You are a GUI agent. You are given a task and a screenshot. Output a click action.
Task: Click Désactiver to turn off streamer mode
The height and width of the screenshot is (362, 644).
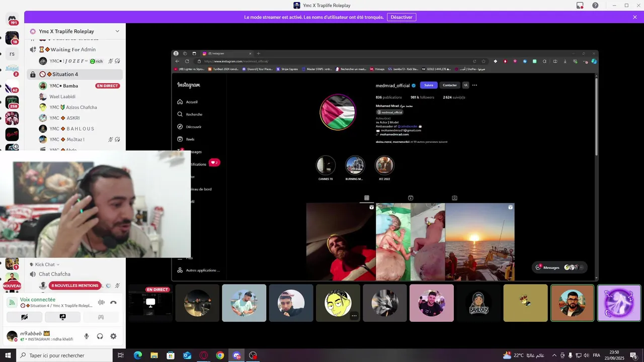click(401, 17)
